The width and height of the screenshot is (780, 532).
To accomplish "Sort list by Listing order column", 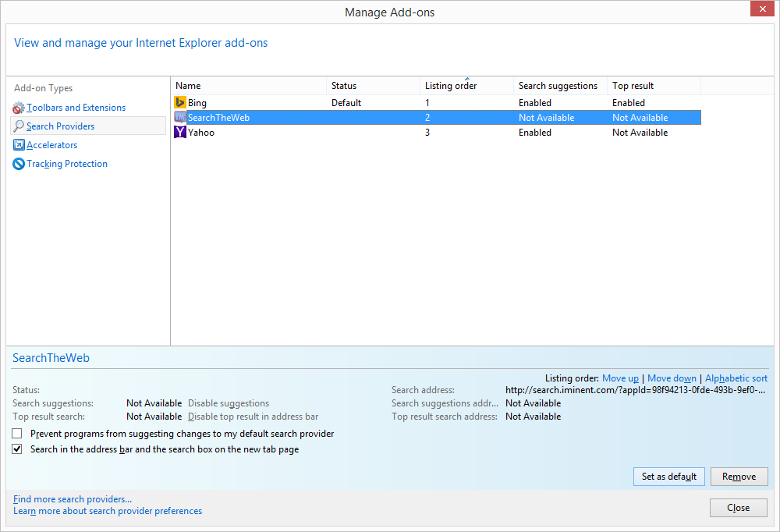I will (x=451, y=86).
